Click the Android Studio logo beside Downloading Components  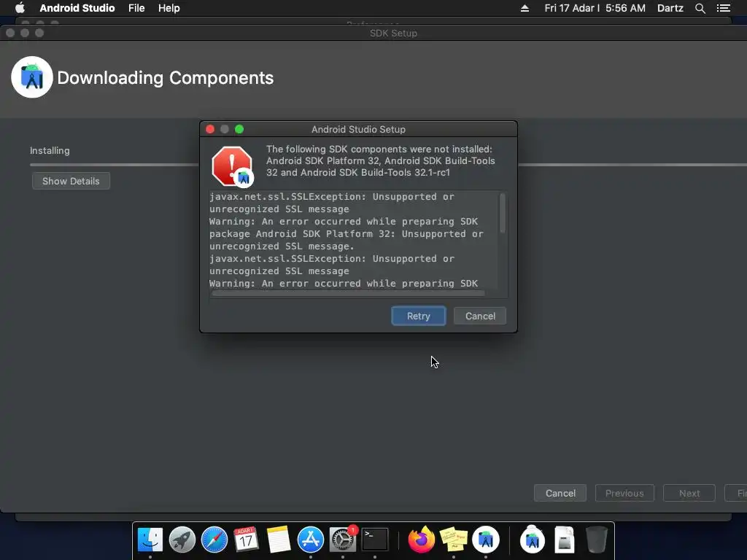tap(32, 77)
